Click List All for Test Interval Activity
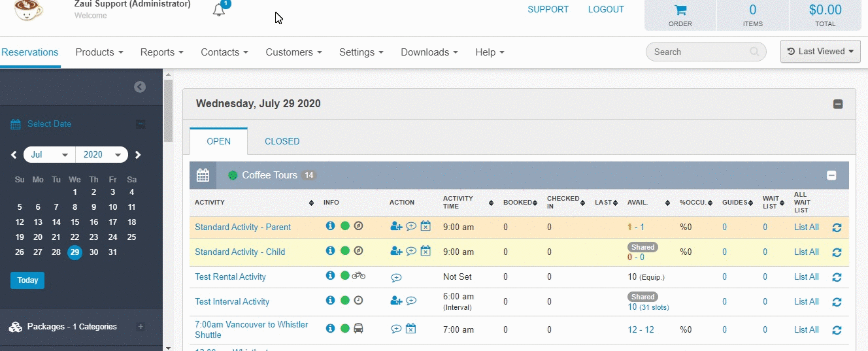 coord(806,302)
